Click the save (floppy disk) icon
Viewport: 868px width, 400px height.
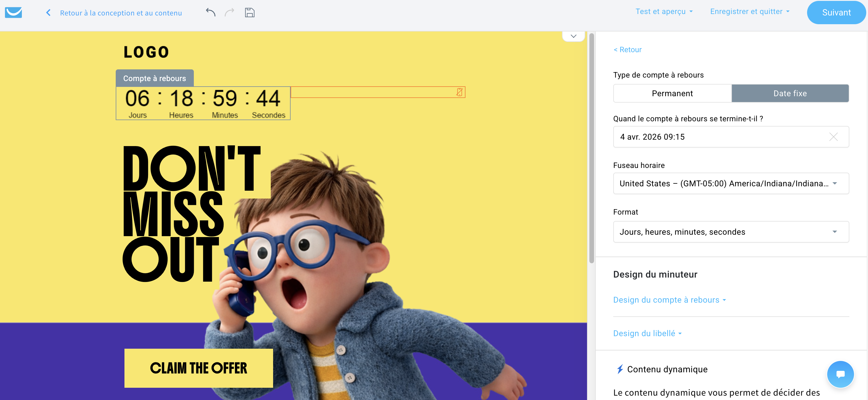pos(250,13)
